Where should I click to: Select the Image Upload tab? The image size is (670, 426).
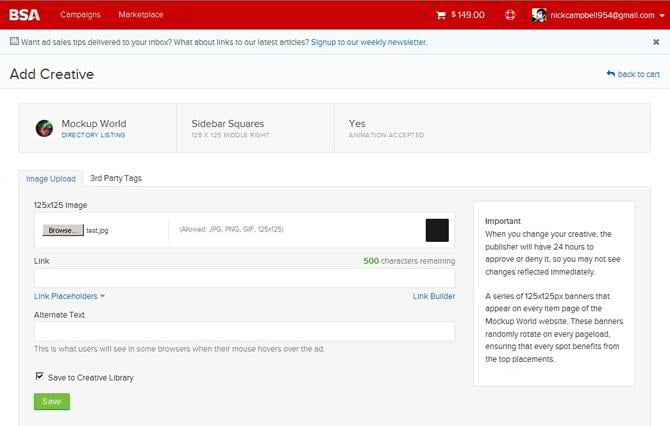(50, 179)
